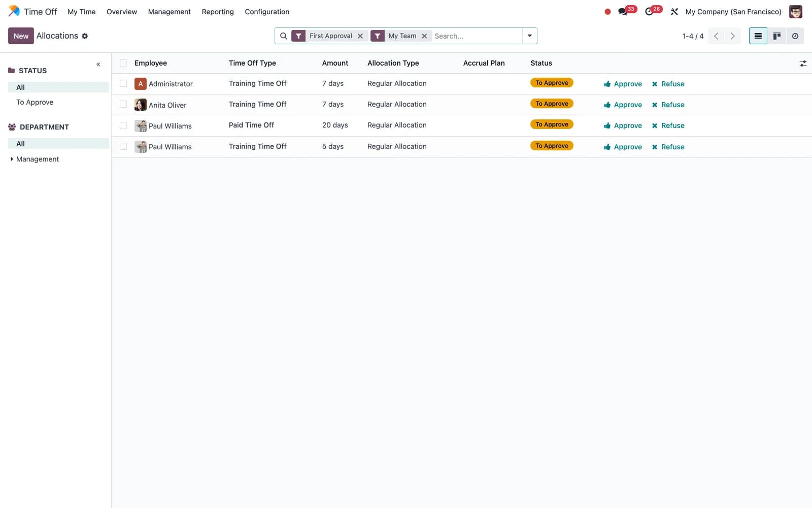Toggle the select all rows checkbox
Image resolution: width=812 pixels, height=508 pixels.
[x=123, y=63]
